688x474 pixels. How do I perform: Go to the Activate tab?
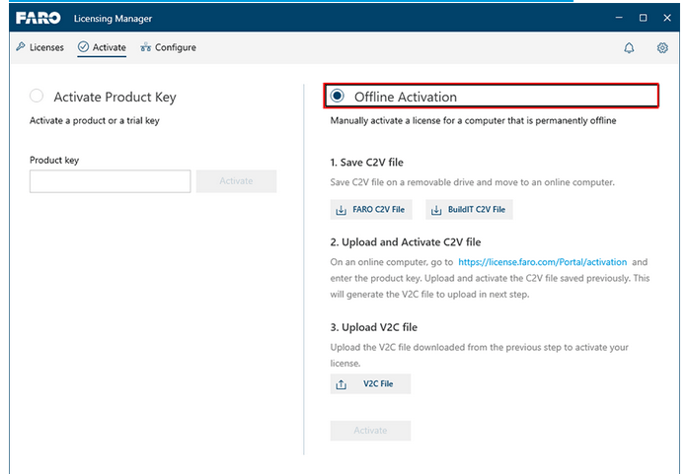tap(102, 47)
